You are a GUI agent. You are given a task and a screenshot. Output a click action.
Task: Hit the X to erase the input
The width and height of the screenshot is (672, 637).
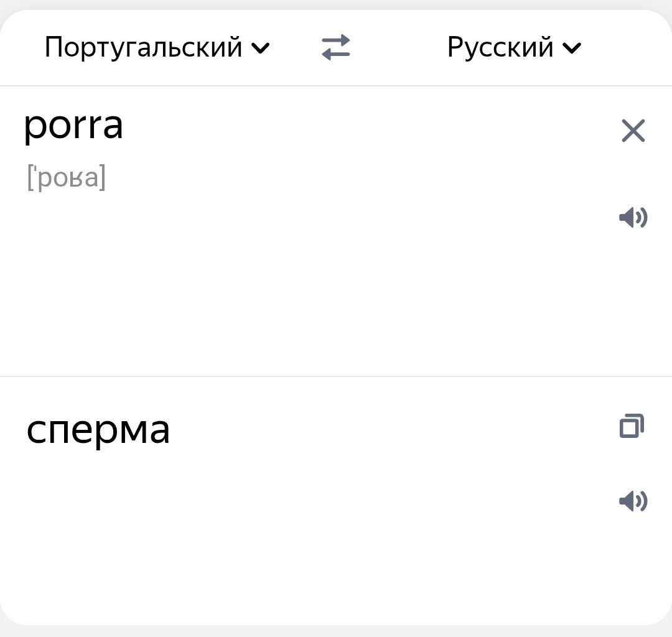tap(633, 131)
